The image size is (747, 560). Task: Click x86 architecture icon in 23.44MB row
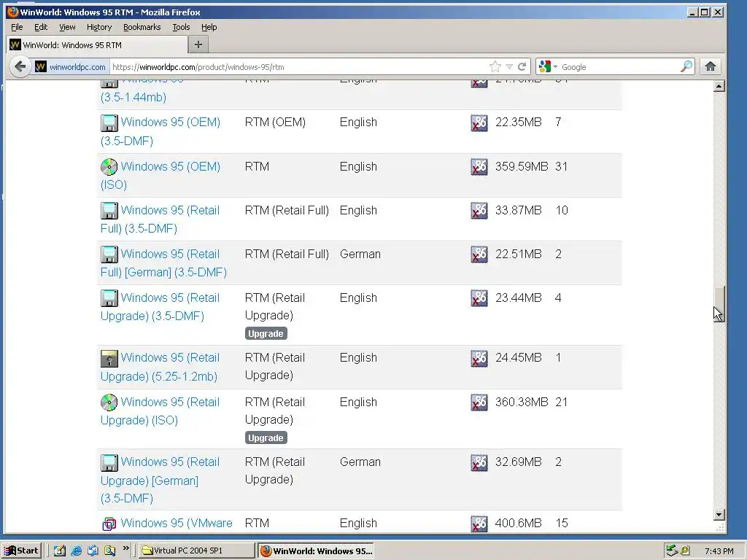tap(479, 298)
